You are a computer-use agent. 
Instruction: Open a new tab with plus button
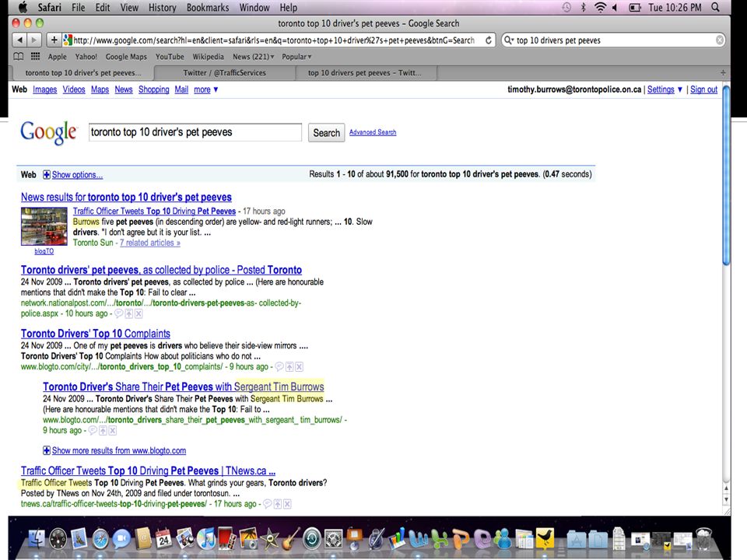[x=723, y=73]
